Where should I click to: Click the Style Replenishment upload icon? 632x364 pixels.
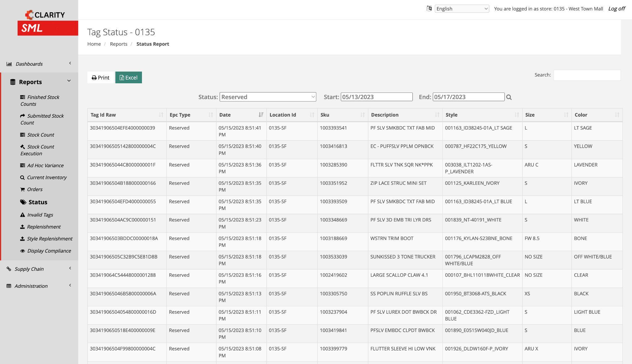(x=22, y=239)
